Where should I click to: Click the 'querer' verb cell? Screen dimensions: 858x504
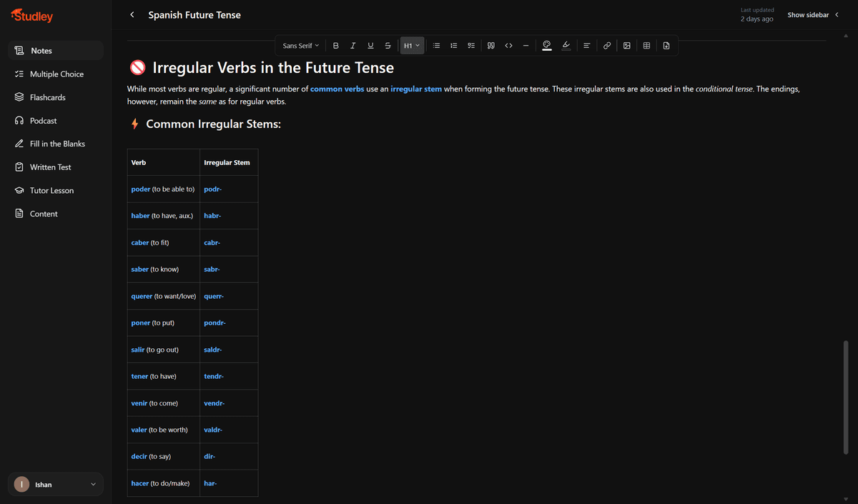163,296
